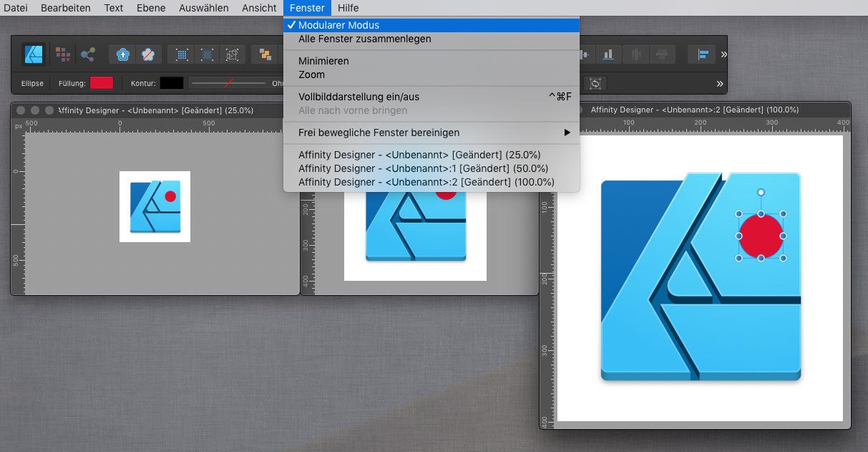868x452 pixels.
Task: Click the right-middle selection handle of the circle
Action: click(x=783, y=236)
